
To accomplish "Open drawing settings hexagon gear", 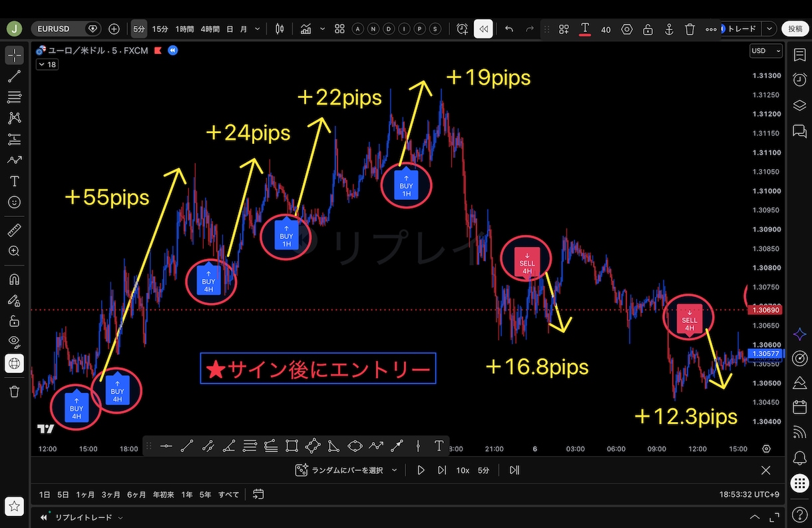I will 627,29.
